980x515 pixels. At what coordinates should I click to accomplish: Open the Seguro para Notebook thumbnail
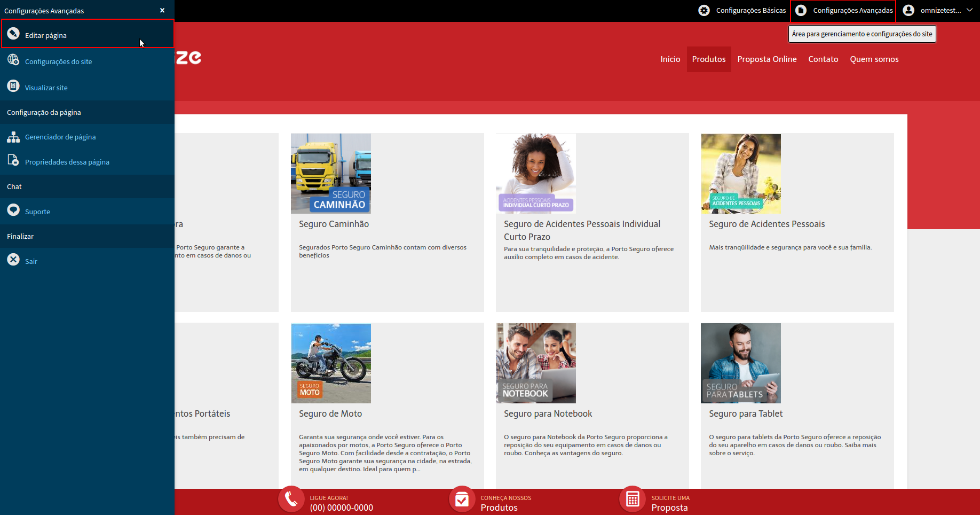coord(536,363)
